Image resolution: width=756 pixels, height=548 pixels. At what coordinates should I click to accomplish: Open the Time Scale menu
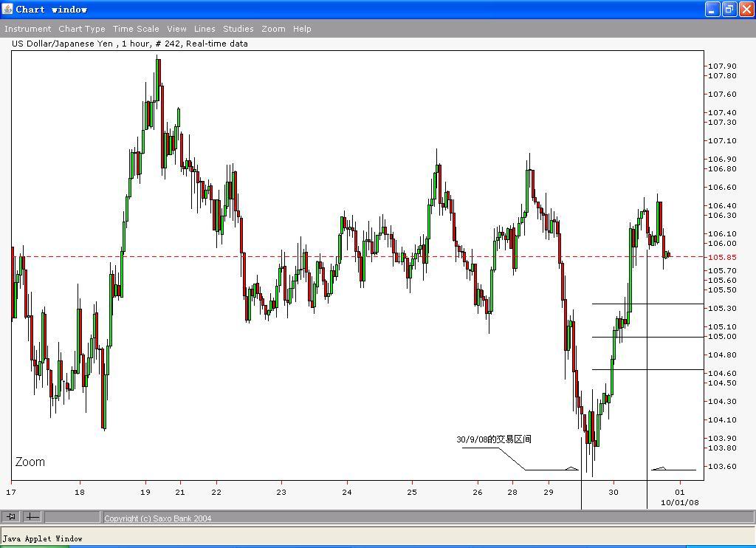[136, 29]
